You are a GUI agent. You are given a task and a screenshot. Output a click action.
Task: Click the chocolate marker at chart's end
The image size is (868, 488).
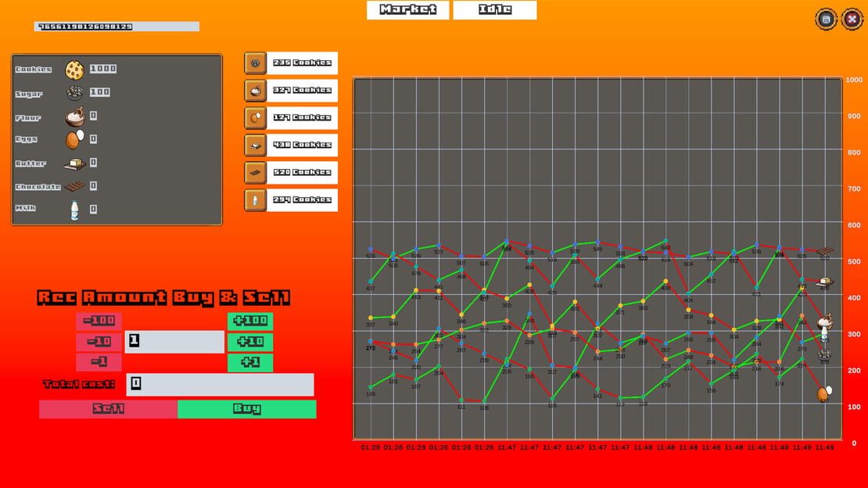tap(825, 252)
